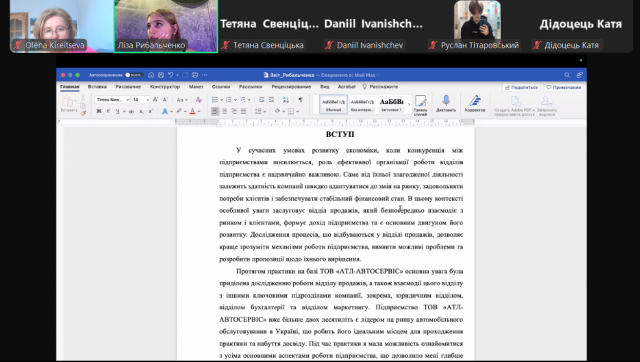Expand the styles gallery arrow
This screenshot has width=640, height=362.
coord(409,104)
